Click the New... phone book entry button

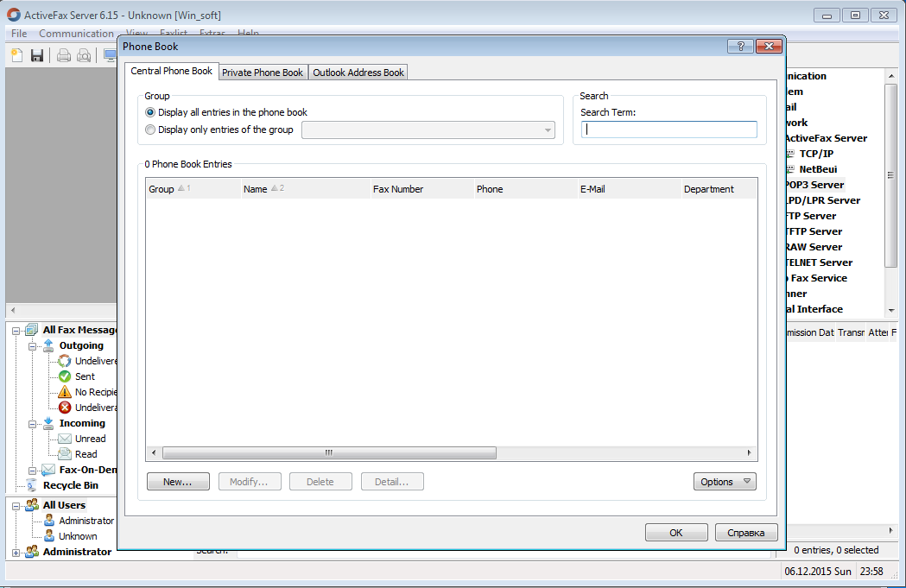pos(178,482)
